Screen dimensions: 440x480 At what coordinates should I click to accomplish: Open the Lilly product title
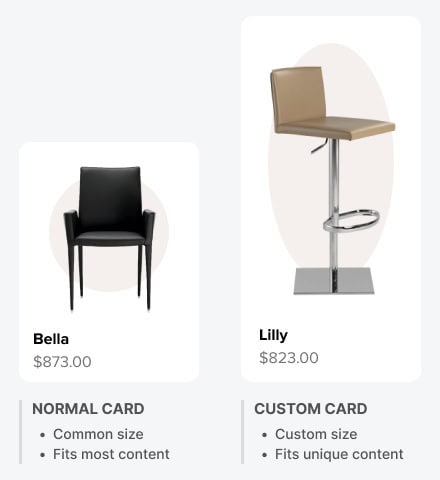click(x=273, y=335)
